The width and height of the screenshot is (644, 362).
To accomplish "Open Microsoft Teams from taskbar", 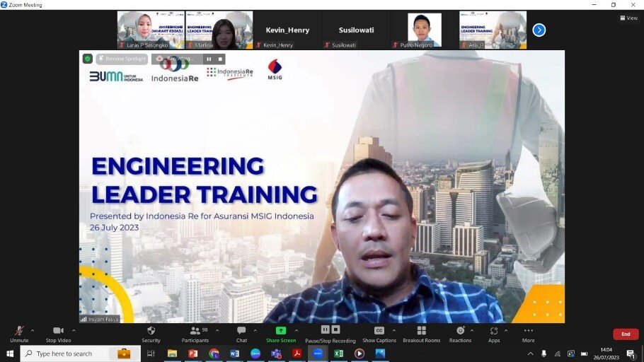I will tap(277, 354).
